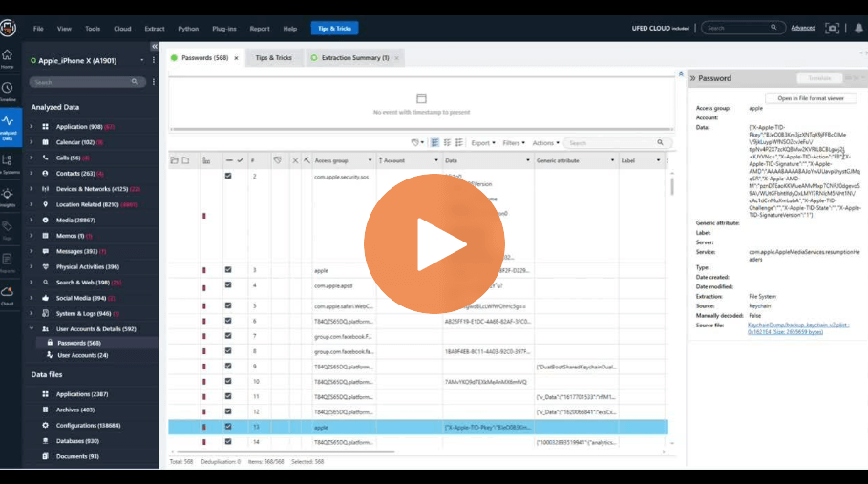This screenshot has height=484, width=868.
Task: Open File Systems sidebar view
Action: [x=8, y=162]
